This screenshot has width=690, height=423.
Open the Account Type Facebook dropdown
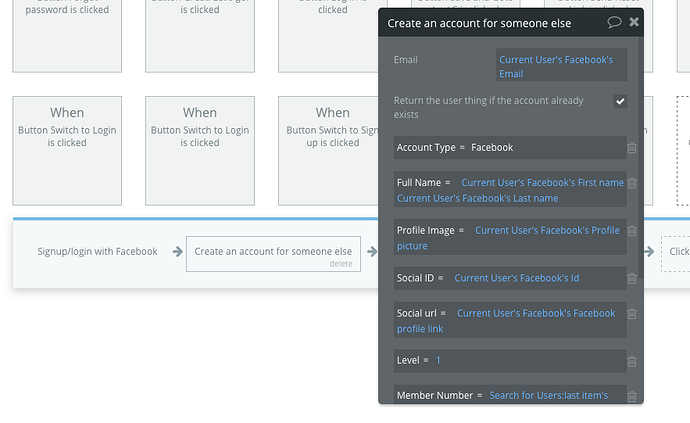pyautogui.click(x=492, y=147)
